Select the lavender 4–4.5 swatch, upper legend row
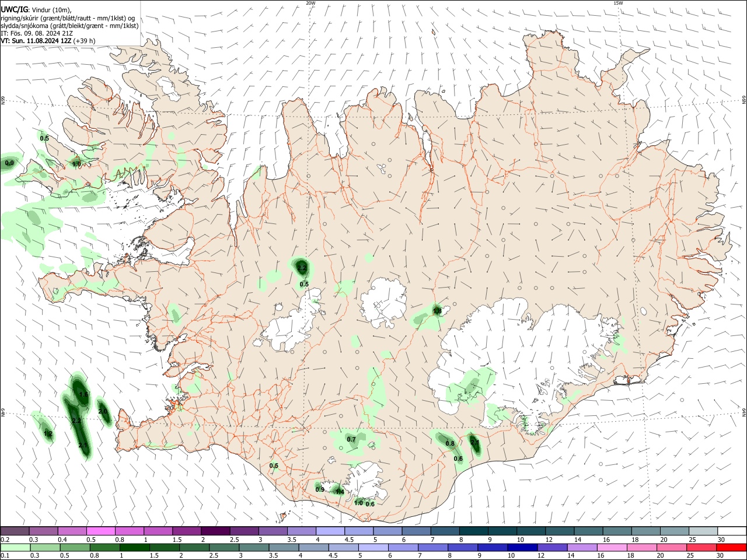 pyautogui.click(x=330, y=531)
